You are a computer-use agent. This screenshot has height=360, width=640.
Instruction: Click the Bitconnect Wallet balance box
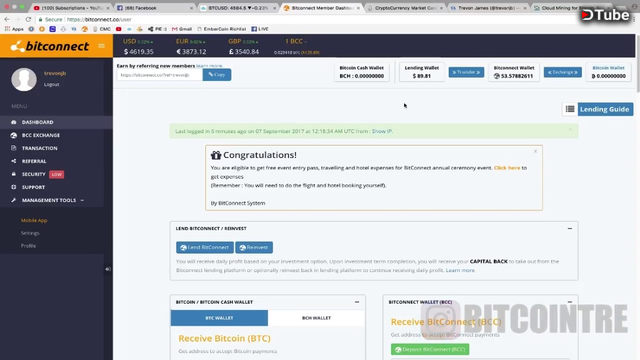click(x=514, y=72)
